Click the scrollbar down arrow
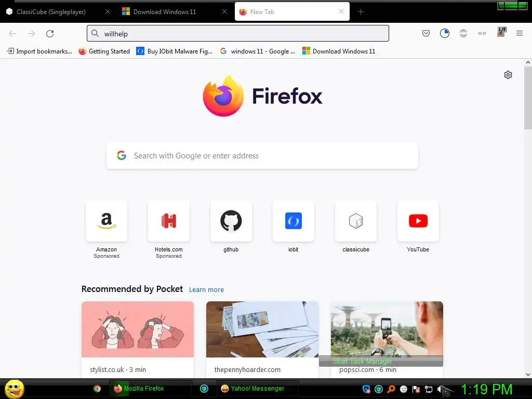Screen dimensions: 532x399 528,375
